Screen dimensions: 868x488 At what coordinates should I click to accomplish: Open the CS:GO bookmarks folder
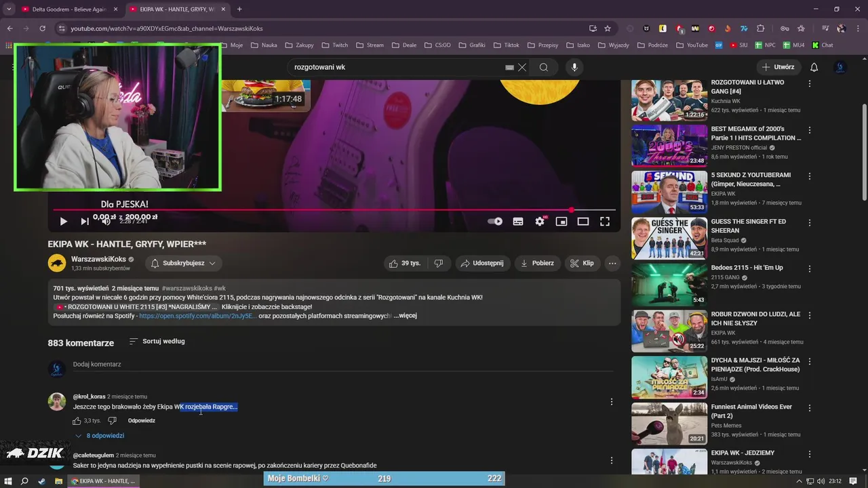pos(437,45)
